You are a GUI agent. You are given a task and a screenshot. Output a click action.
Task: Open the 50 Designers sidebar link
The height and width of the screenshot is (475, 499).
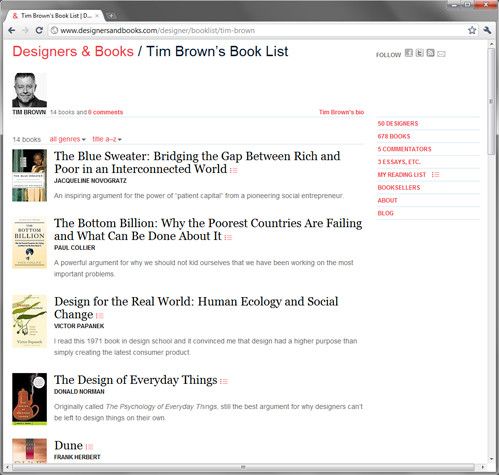pos(398,123)
